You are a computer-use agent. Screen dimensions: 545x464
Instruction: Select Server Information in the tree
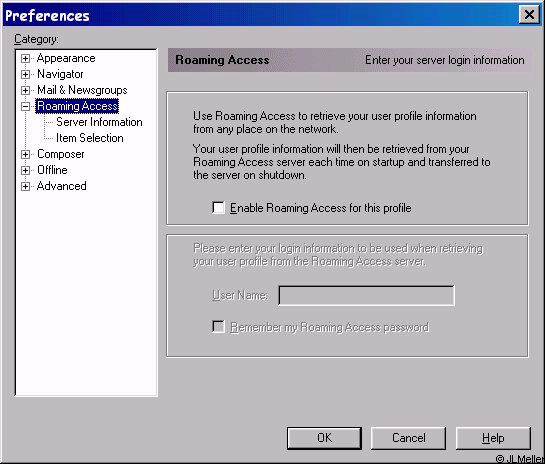pos(99,122)
